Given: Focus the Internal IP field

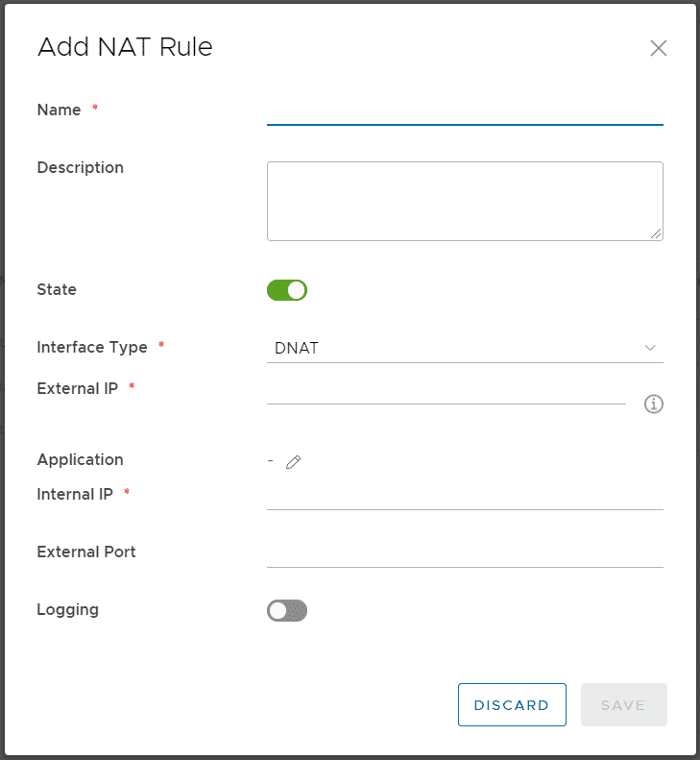Looking at the screenshot, I should (465, 497).
